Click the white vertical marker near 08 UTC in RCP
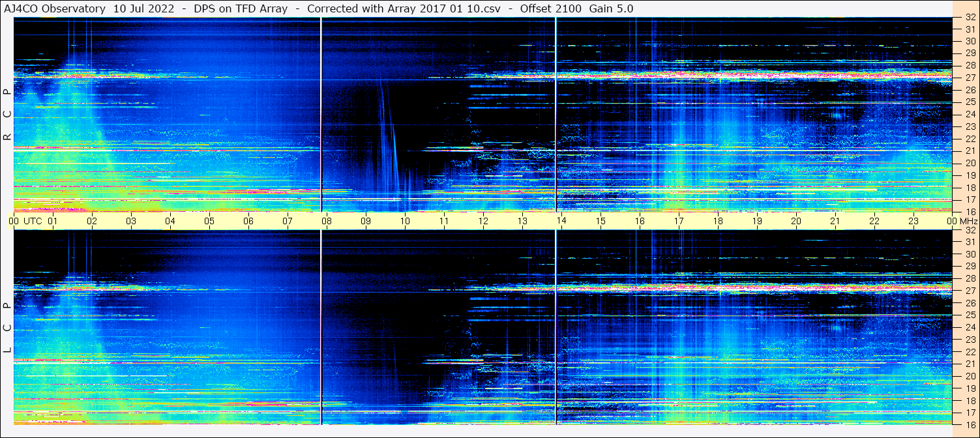Screen dimensions: 980x438 pos(321,114)
